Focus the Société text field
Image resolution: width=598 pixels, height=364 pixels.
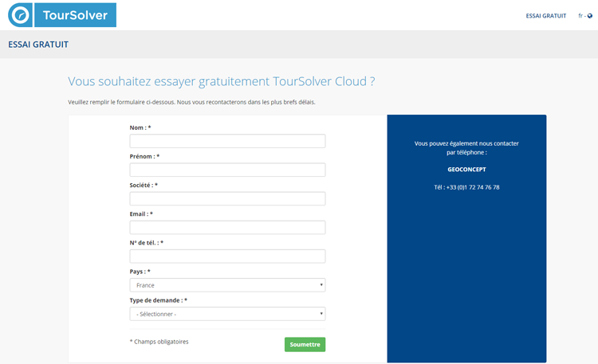coord(227,198)
